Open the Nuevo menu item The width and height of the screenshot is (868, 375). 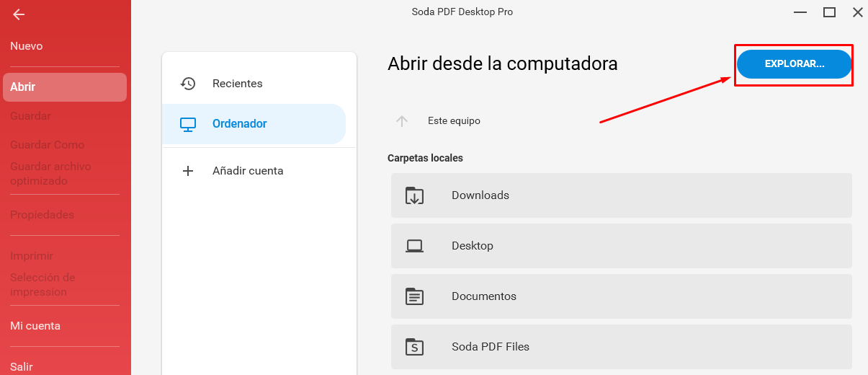(x=27, y=46)
